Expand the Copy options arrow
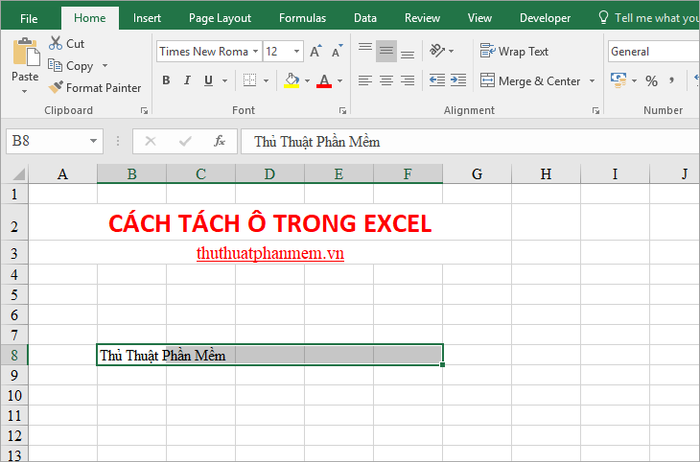Image resolution: width=700 pixels, height=462 pixels. click(105, 66)
